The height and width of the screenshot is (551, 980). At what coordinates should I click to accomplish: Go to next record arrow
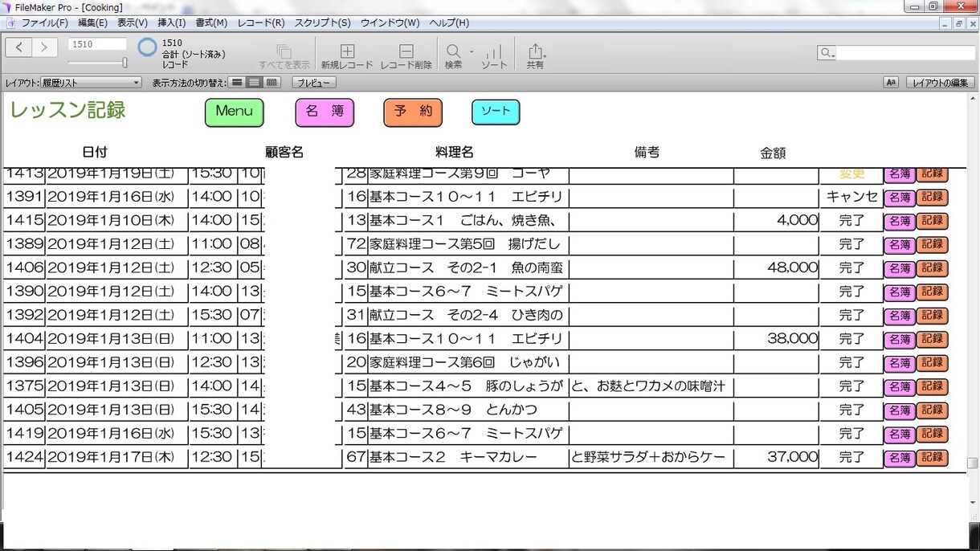(45, 47)
